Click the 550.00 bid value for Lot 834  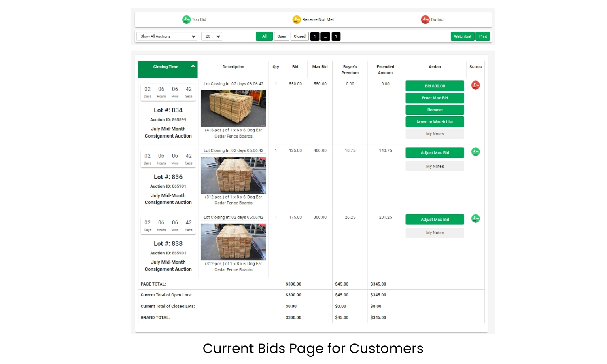(x=295, y=84)
